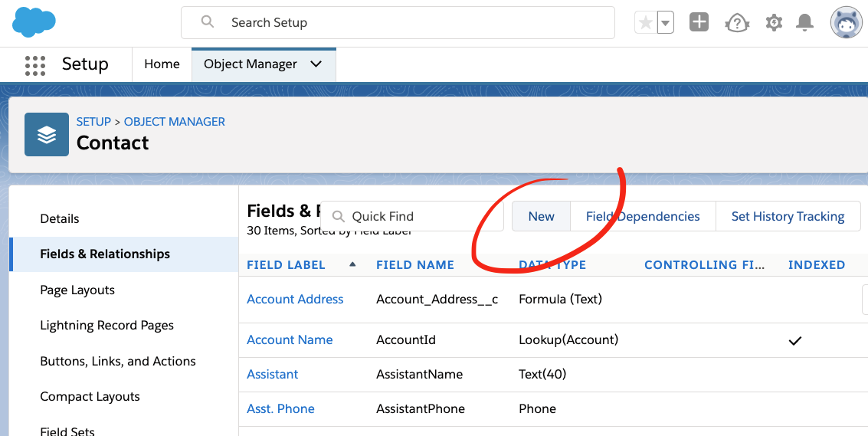Open Field Sets in the sidebar
This screenshot has height=436, width=868.
click(67, 431)
